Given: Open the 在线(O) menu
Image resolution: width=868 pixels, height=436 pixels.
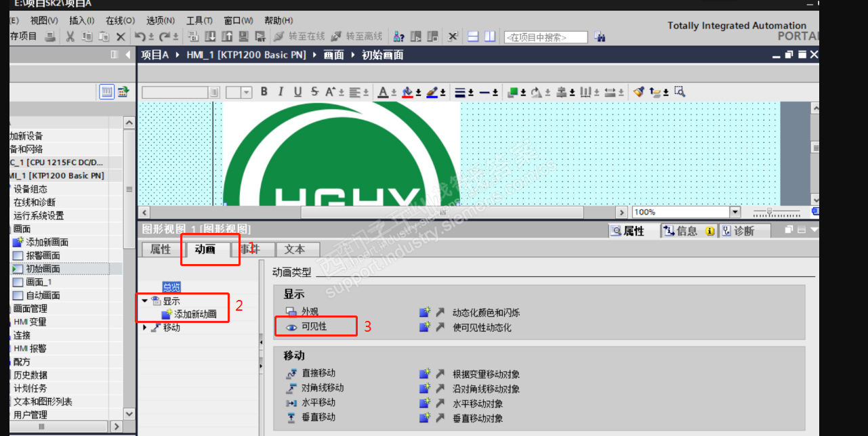Looking at the screenshot, I should (x=120, y=20).
